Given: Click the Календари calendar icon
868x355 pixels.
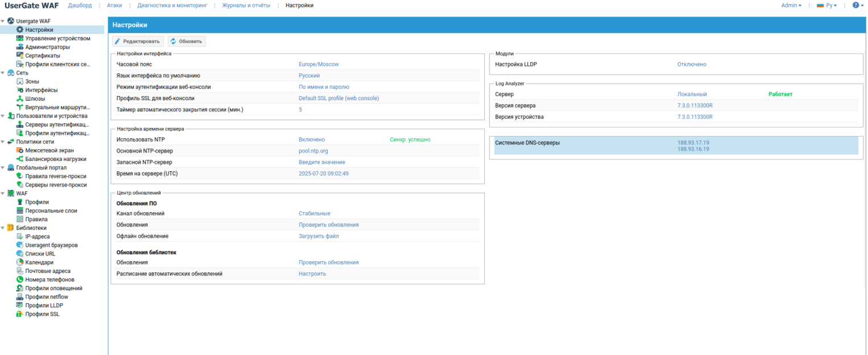Looking at the screenshot, I should 20,262.
